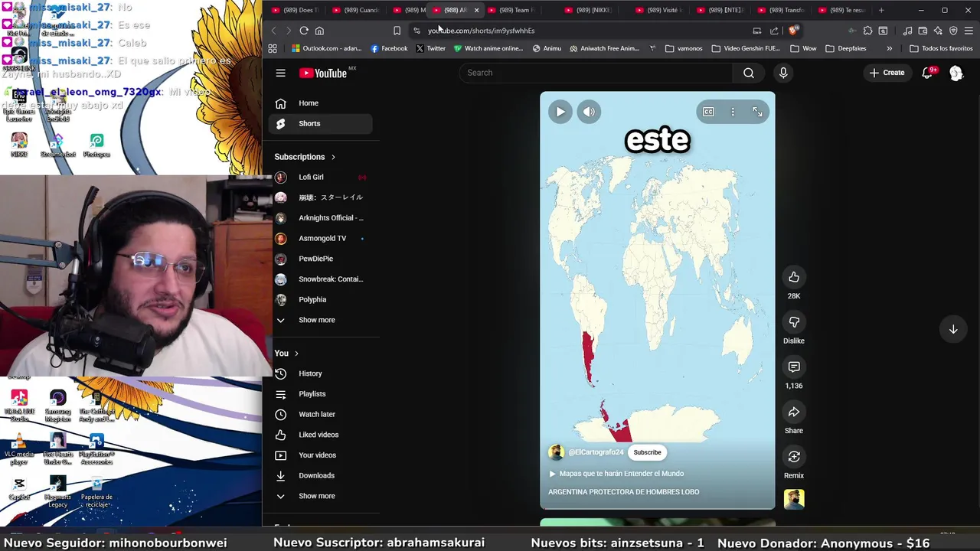Switch to the Team browser tab
Viewport: 980px width, 551px height.
coord(513,10)
